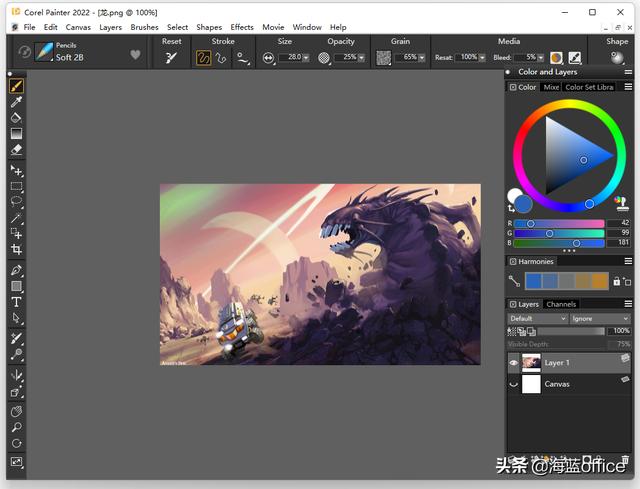This screenshot has width=640, height=489.
Task: Switch to the Channels tab
Action: [x=561, y=304]
